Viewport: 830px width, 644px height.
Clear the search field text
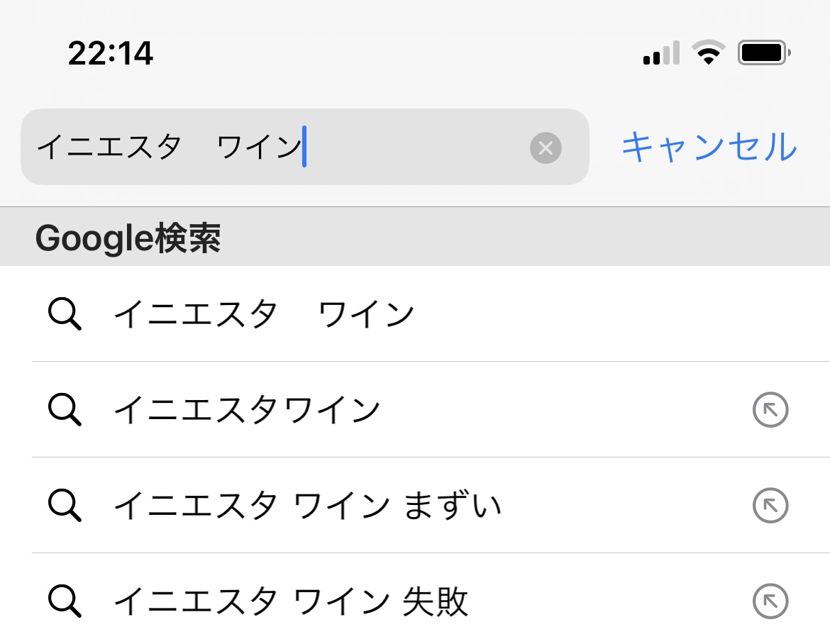(546, 148)
